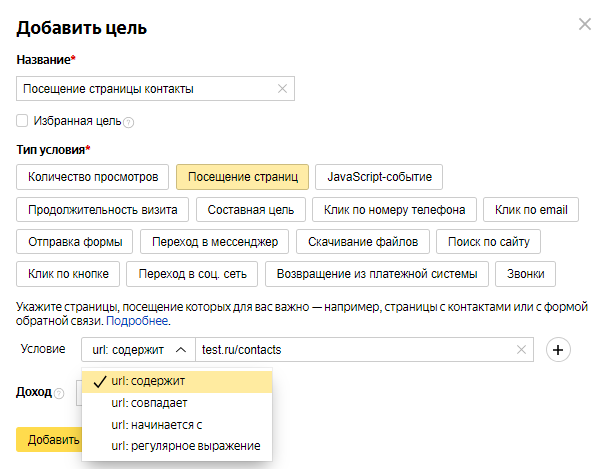The width and height of the screenshot is (607, 469).
Task: Click help icon next to Избранная цель
Action: click(129, 122)
